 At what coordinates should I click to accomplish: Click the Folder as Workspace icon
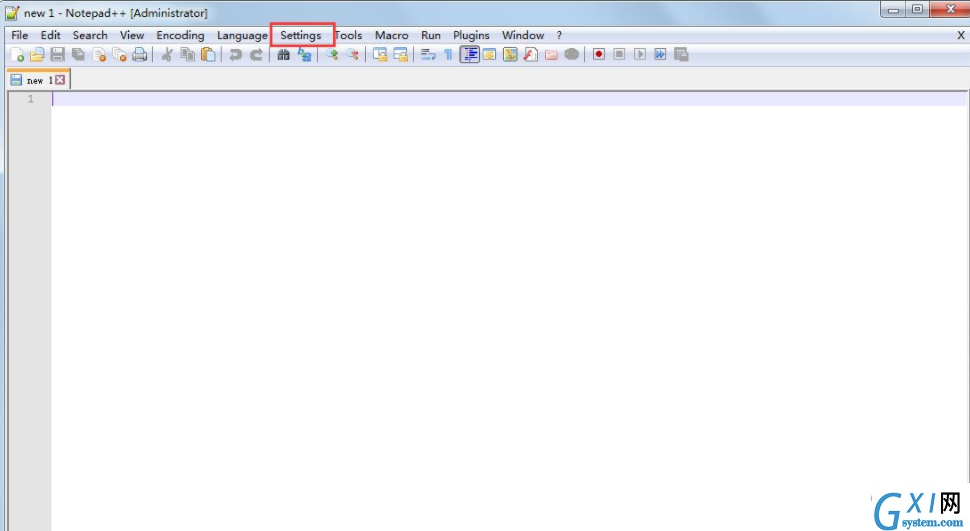tap(551, 54)
